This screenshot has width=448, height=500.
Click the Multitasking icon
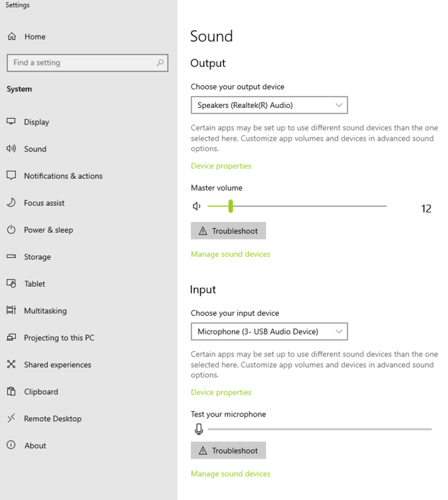pyautogui.click(x=11, y=311)
